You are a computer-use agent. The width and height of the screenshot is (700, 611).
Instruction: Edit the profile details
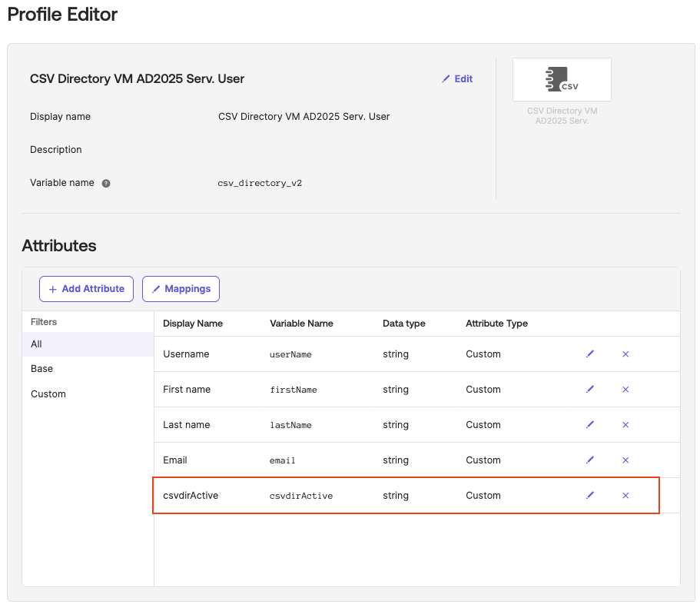[457, 79]
